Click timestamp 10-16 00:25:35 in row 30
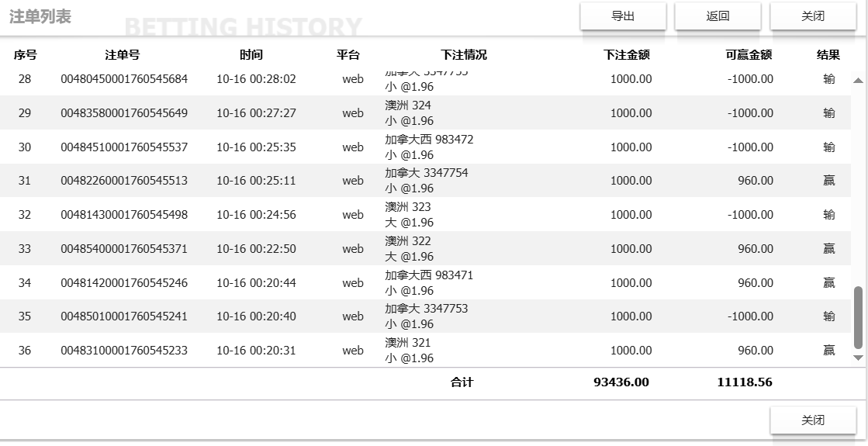 coord(256,147)
